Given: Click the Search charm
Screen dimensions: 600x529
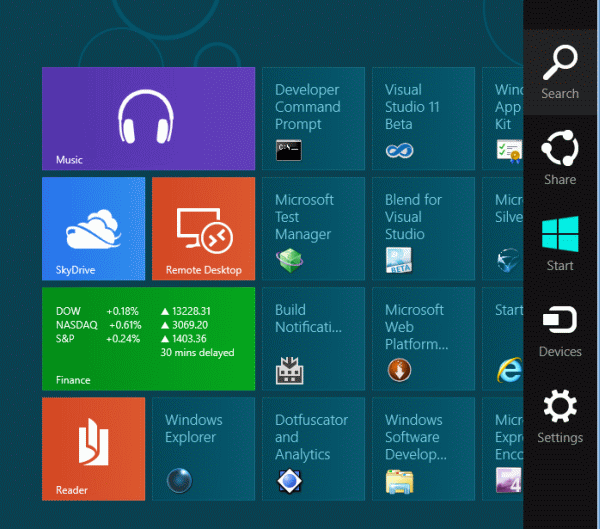Looking at the screenshot, I should pos(560,73).
